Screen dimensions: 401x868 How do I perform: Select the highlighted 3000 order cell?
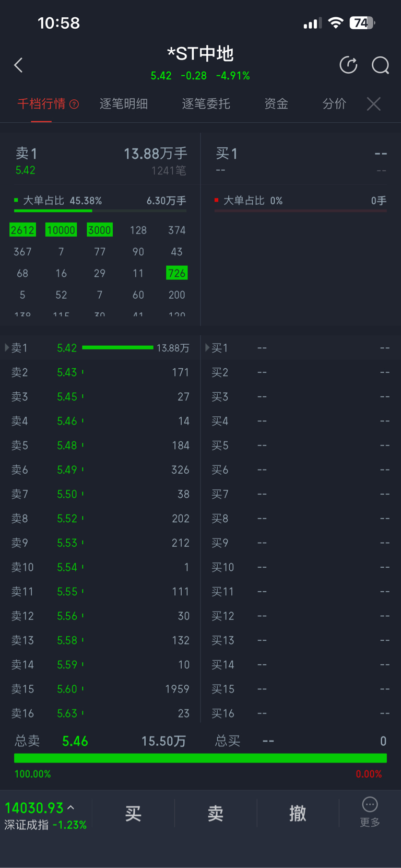pos(99,230)
